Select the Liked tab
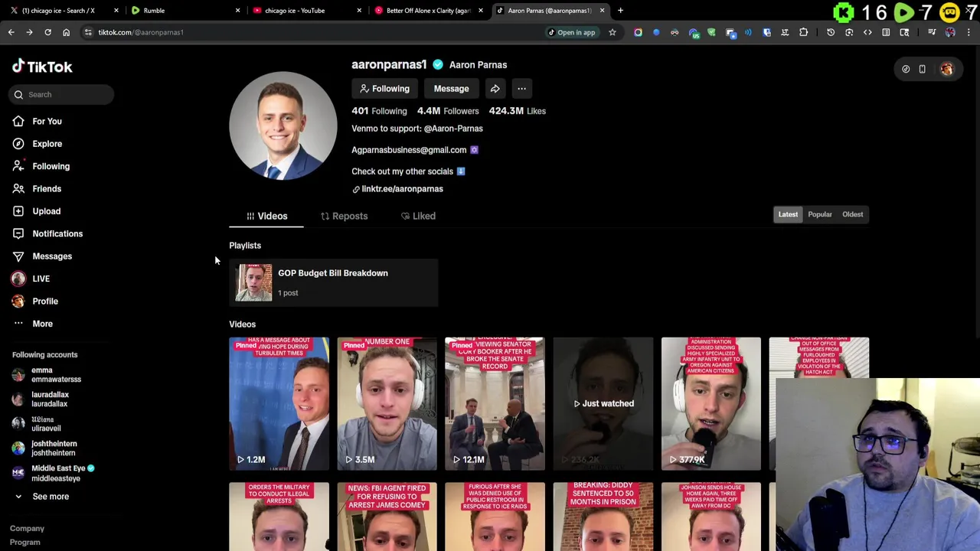The height and width of the screenshot is (551, 980). coord(418,216)
